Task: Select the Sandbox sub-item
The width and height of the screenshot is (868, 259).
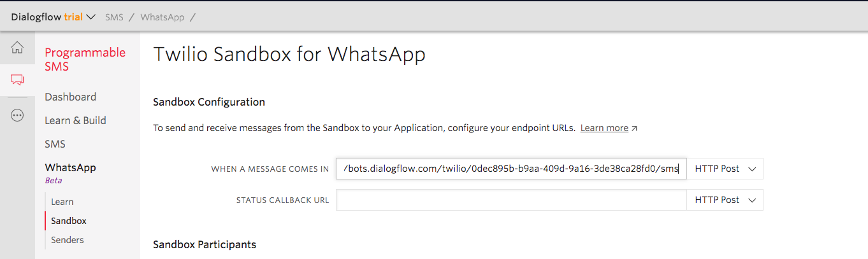Action: click(x=69, y=221)
